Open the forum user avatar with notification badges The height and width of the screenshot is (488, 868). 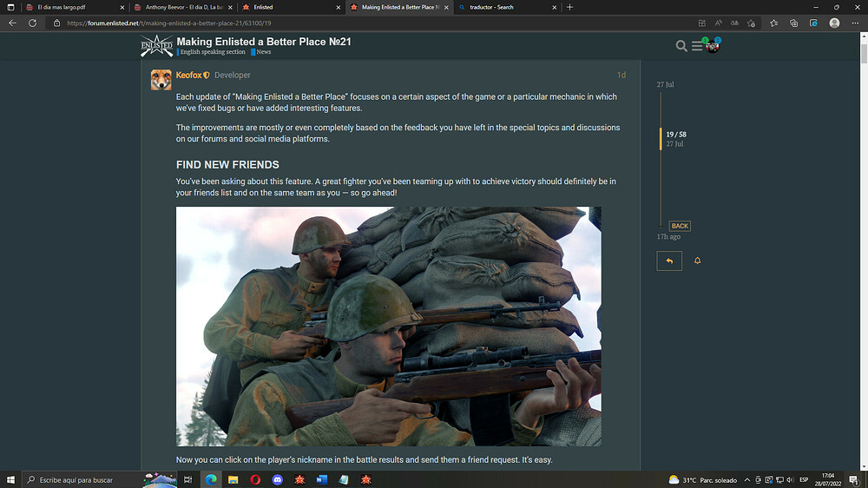pyautogui.click(x=713, y=46)
